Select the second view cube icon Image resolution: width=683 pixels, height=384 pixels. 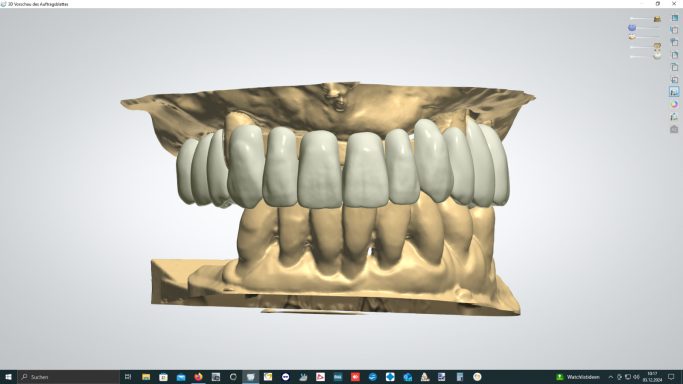[x=675, y=30]
